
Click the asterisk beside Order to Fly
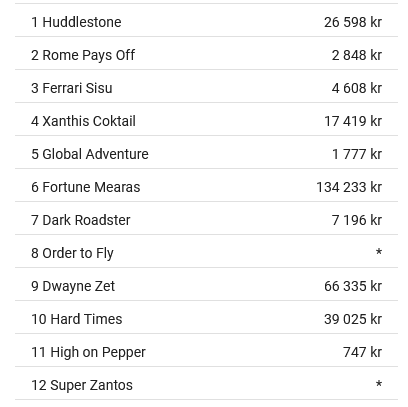[x=379, y=252]
